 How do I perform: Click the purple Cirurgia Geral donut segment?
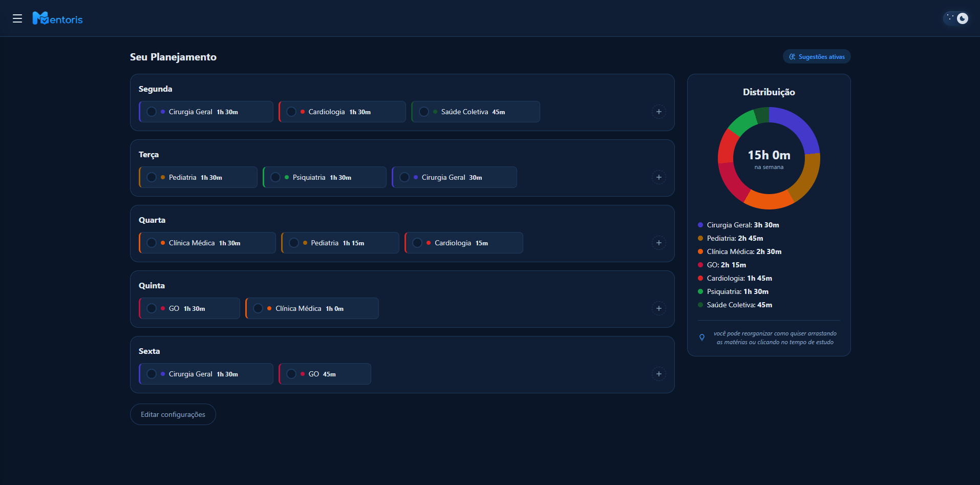click(798, 126)
